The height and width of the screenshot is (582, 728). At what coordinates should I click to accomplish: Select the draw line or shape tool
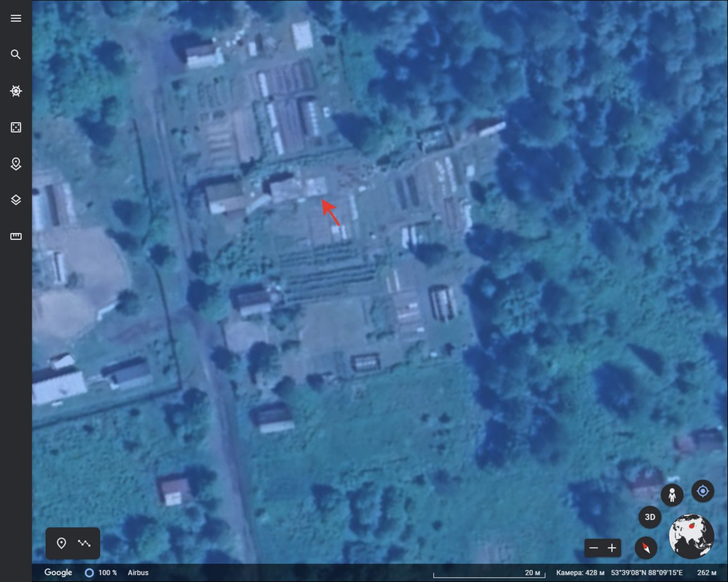tap(84, 543)
